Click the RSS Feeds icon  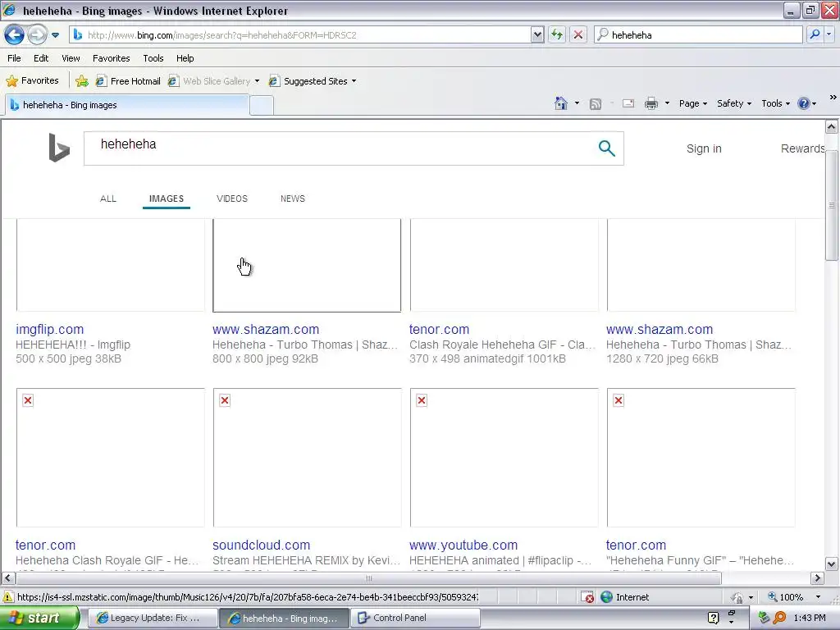[596, 104]
